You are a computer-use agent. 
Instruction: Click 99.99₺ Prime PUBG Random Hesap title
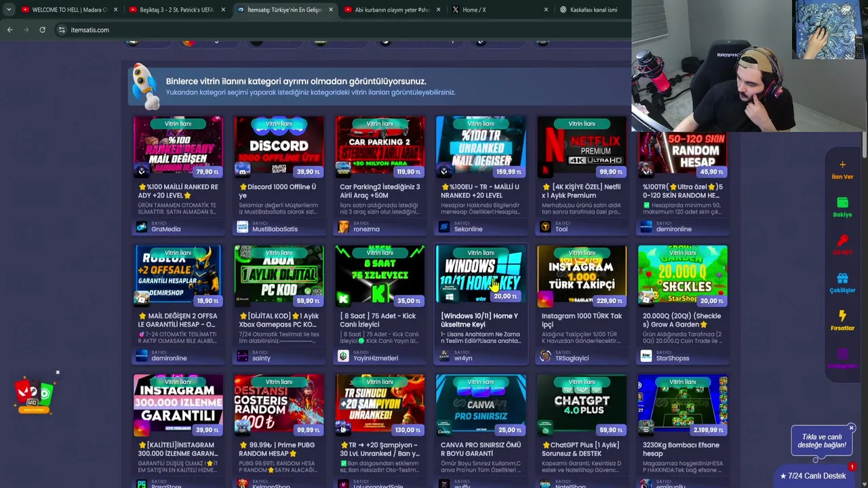(279, 449)
